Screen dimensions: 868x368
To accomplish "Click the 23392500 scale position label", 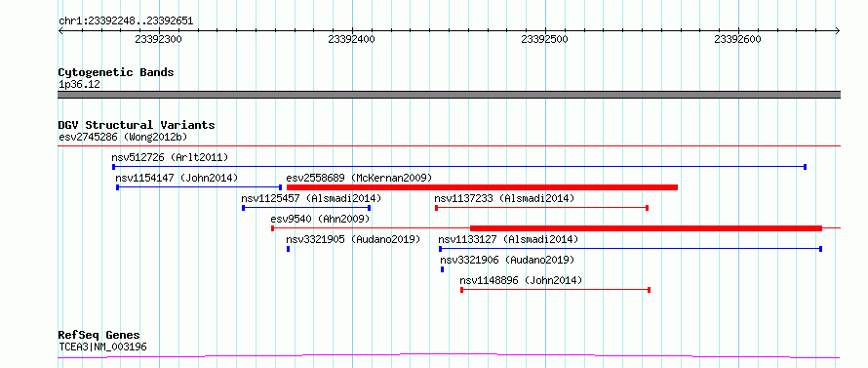I will (x=545, y=39).
